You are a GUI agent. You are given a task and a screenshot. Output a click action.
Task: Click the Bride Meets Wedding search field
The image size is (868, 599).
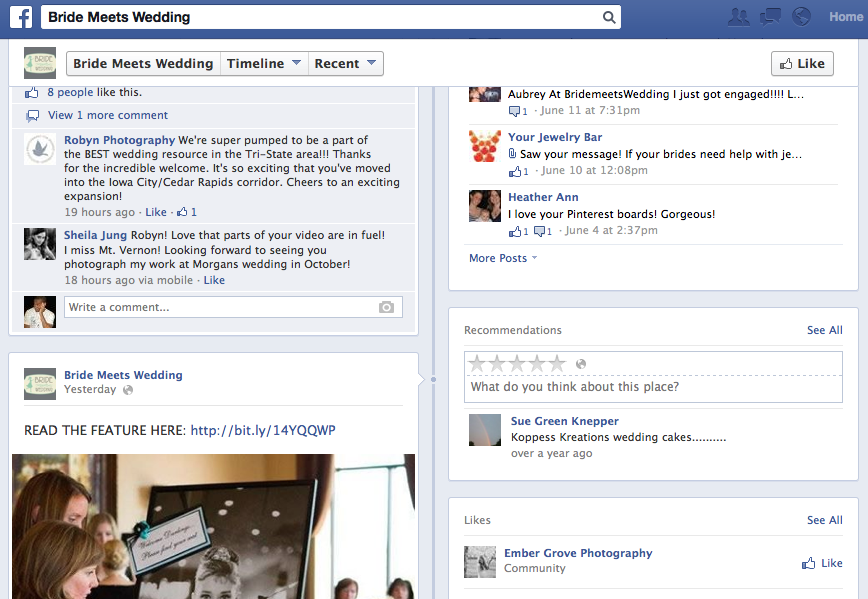[x=330, y=17]
